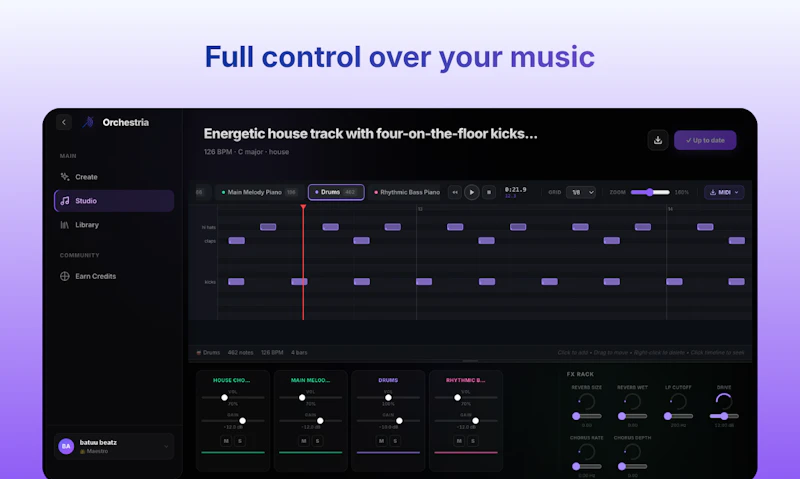800x479 pixels.
Task: Click the kicks row label
Action: pos(210,282)
